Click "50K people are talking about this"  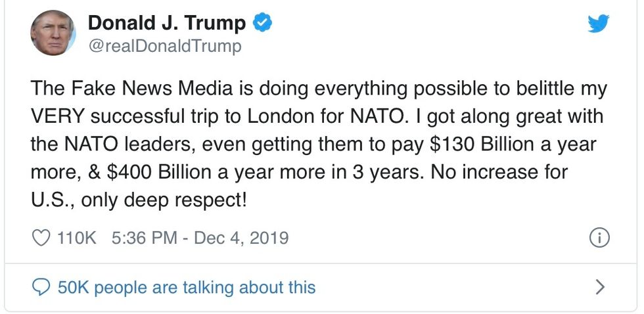pos(187,287)
